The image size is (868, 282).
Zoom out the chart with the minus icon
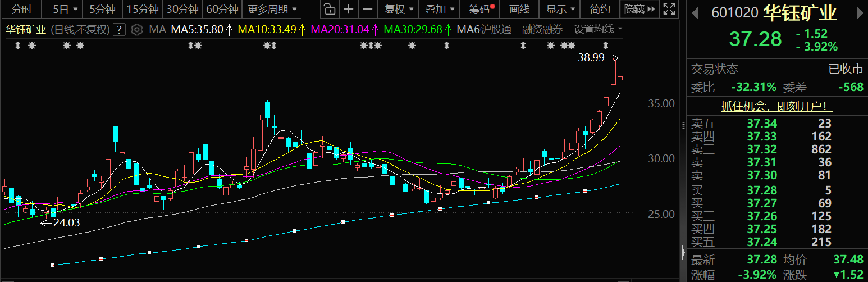click(368, 9)
